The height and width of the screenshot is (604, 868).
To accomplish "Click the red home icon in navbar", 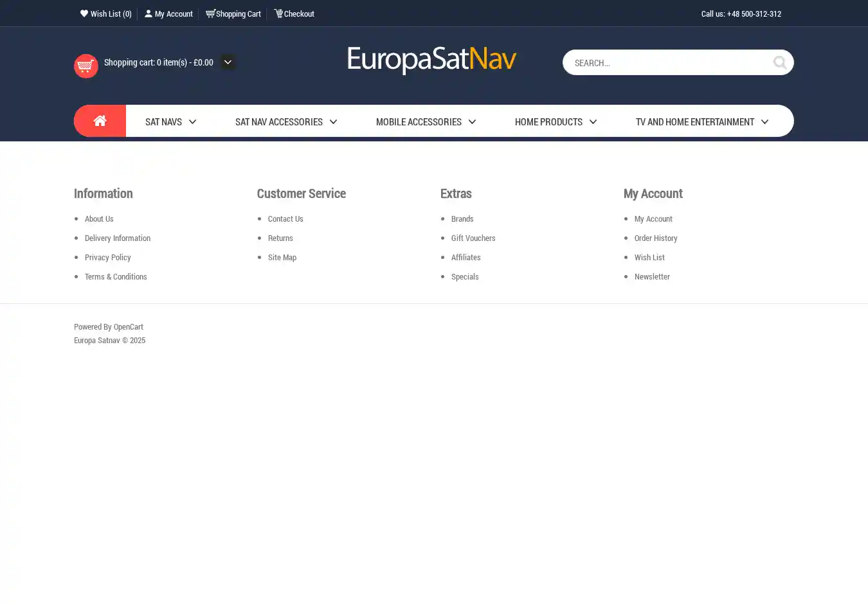I will tap(100, 121).
